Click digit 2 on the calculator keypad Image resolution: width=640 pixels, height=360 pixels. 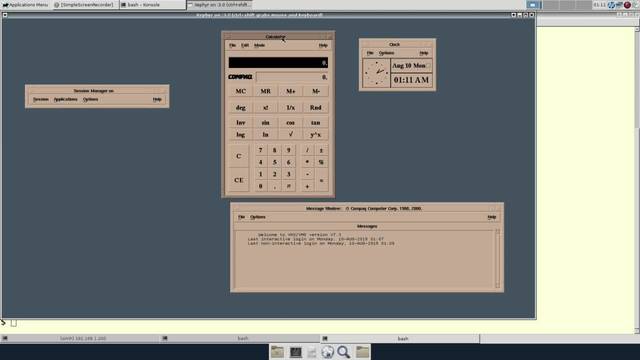click(x=274, y=174)
